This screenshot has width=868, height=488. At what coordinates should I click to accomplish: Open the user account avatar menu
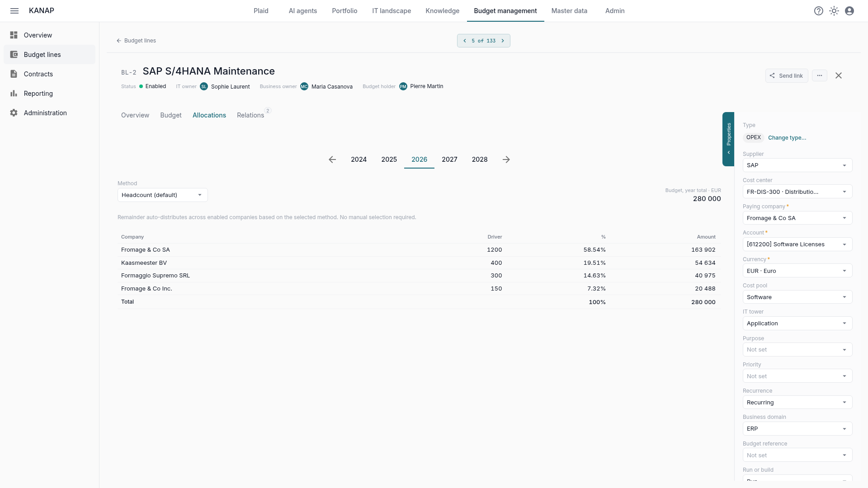pyautogui.click(x=849, y=11)
